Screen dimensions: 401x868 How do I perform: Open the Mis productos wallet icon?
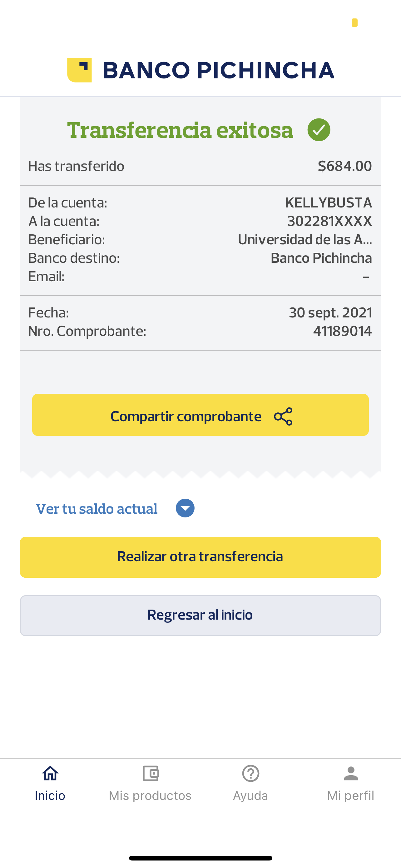click(x=151, y=773)
